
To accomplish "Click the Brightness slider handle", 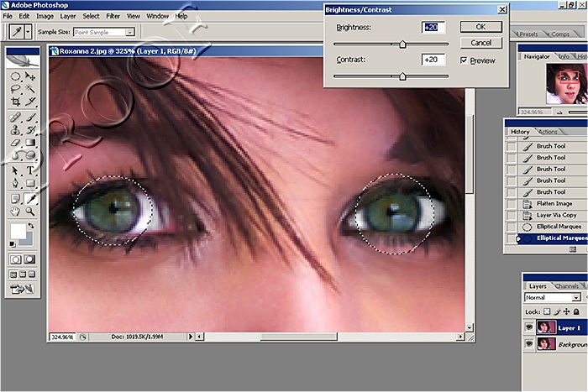I will click(x=402, y=44).
